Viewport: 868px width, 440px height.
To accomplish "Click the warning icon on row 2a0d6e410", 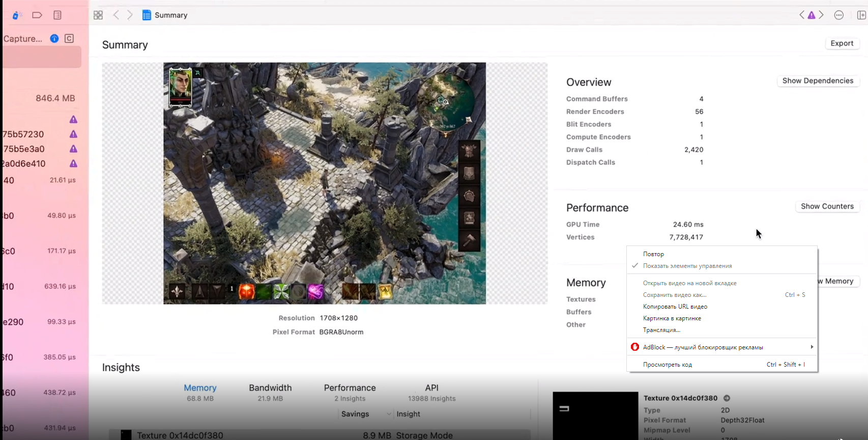I will (x=73, y=164).
